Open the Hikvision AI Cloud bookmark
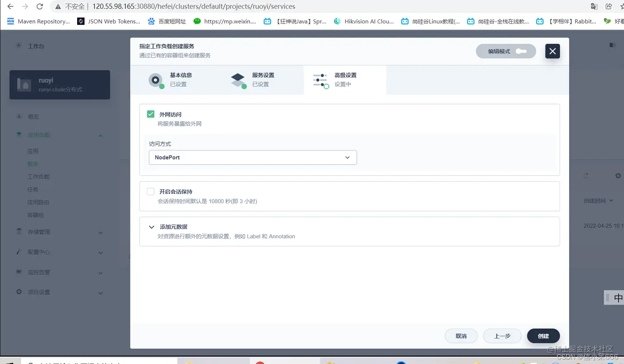 pyautogui.click(x=364, y=21)
